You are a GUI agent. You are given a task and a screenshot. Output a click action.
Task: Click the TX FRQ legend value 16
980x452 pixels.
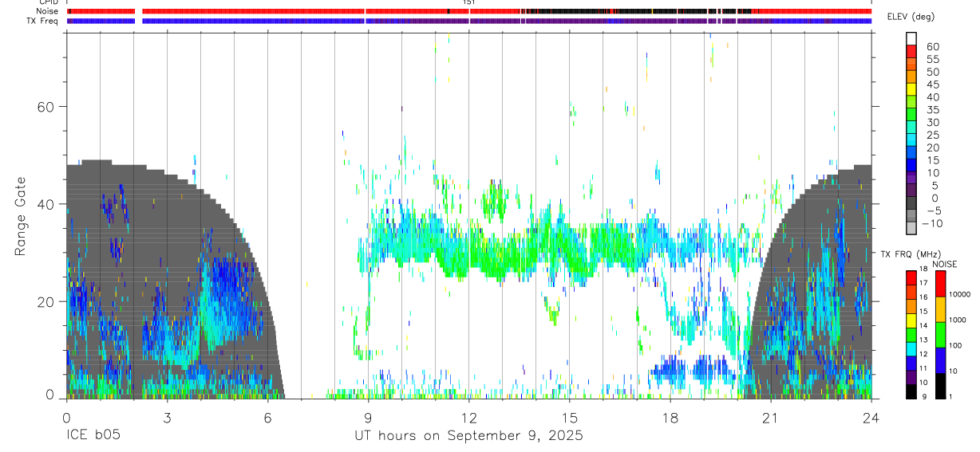click(x=923, y=298)
